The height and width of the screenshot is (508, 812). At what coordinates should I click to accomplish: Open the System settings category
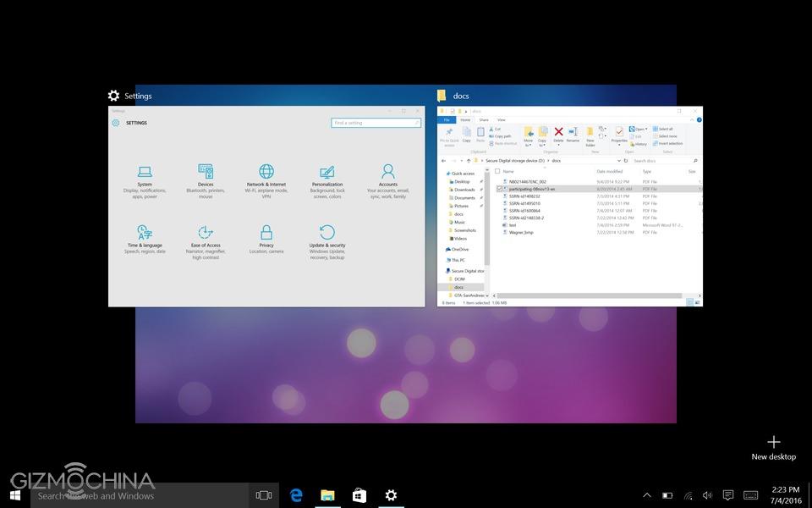pos(145,173)
